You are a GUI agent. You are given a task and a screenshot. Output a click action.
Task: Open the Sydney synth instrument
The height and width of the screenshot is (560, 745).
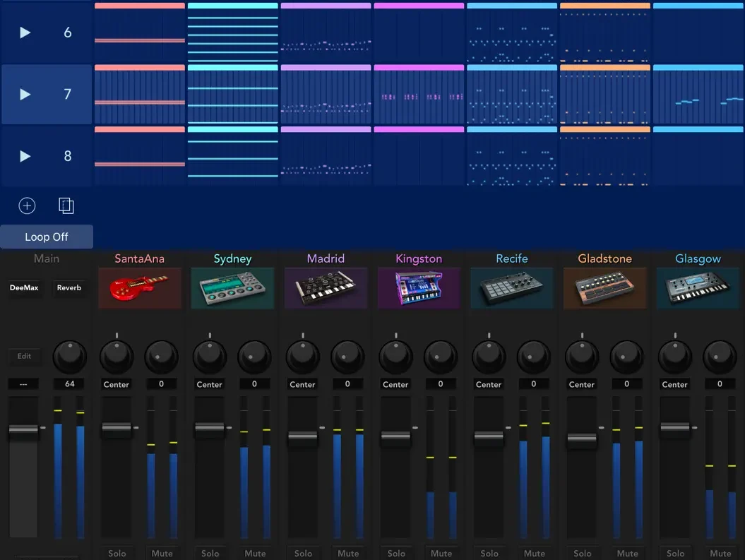[x=233, y=288]
